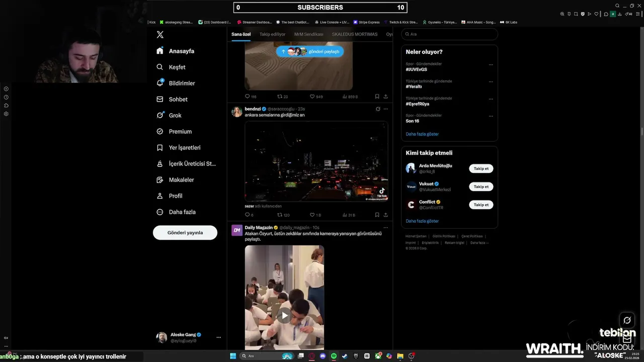Viewport: 644px width, 362px height.
Task: View analytics of the 31 B views post
Action: click(x=349, y=215)
